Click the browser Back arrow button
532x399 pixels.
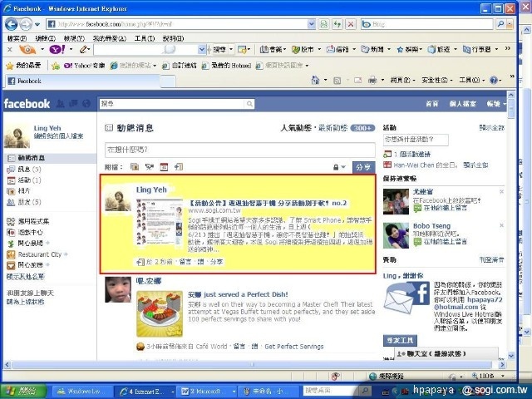(x=11, y=24)
